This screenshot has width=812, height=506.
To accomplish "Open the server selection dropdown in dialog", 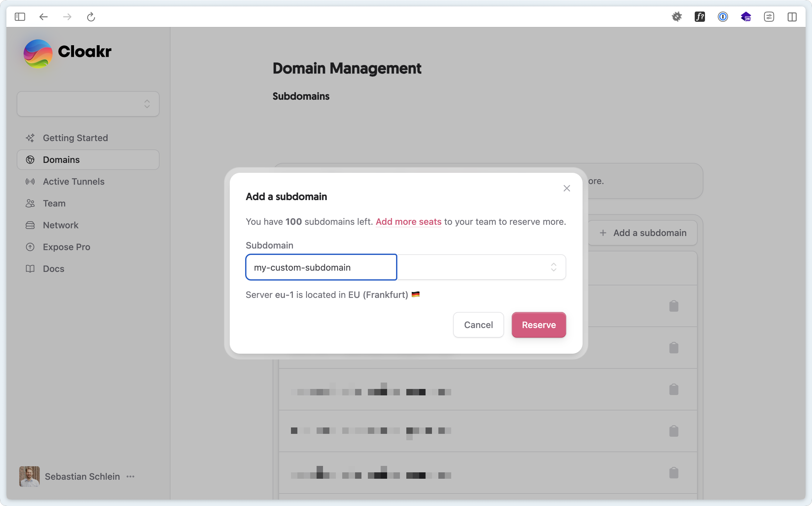I will [x=481, y=267].
